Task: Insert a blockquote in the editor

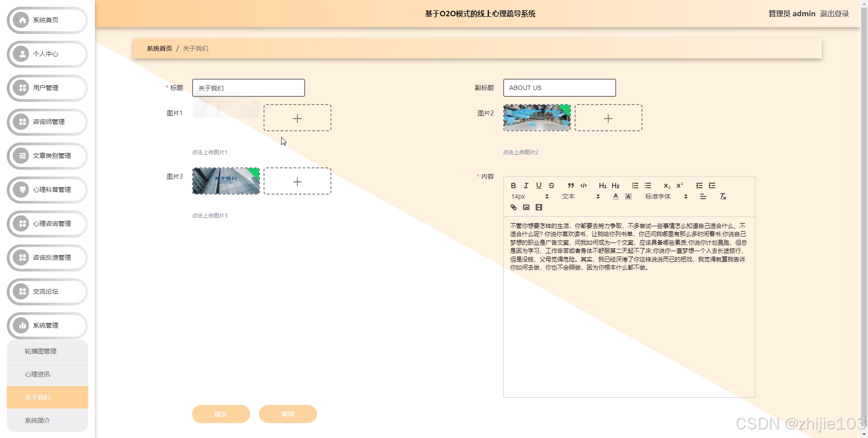Action: click(x=571, y=186)
